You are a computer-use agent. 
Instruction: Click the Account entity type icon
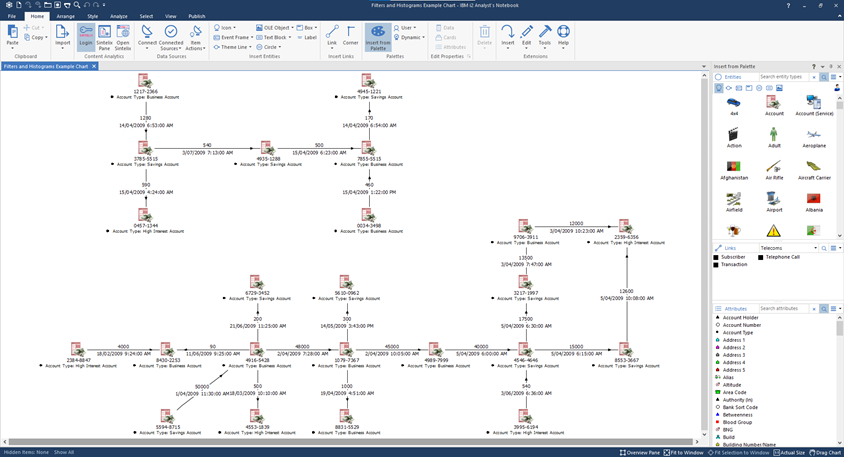click(773, 104)
